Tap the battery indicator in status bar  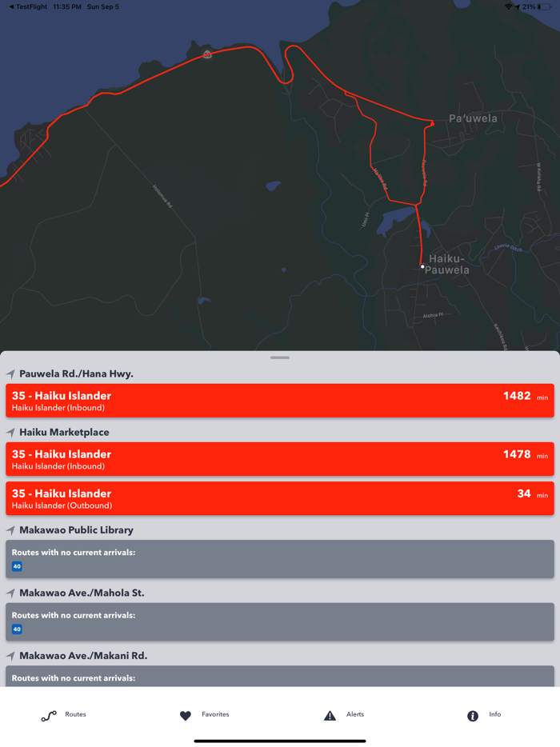544,6
